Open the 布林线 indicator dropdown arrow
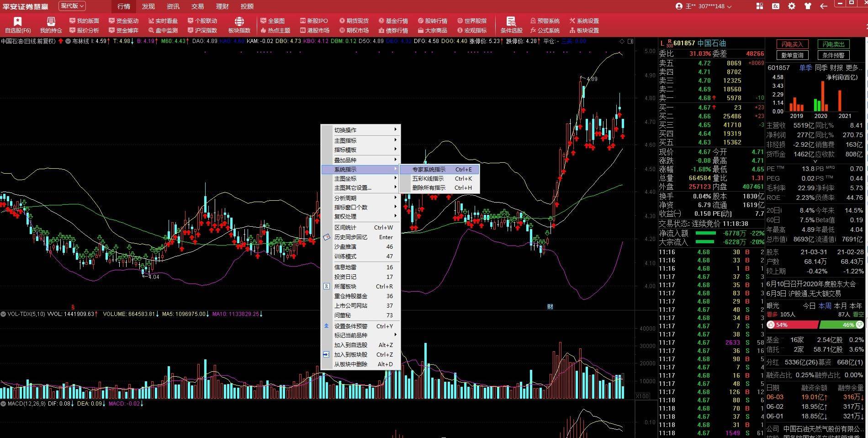868x438 pixels. pyautogui.click(x=68, y=41)
